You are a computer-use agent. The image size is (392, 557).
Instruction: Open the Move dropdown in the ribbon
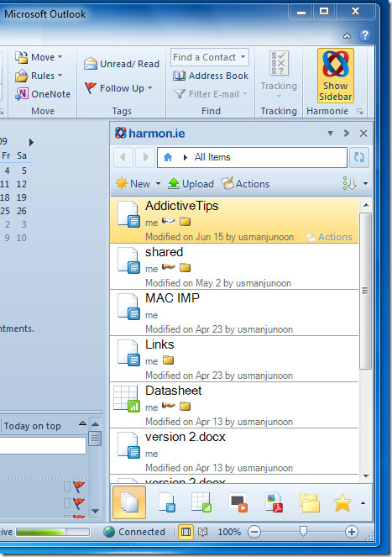[x=39, y=57]
